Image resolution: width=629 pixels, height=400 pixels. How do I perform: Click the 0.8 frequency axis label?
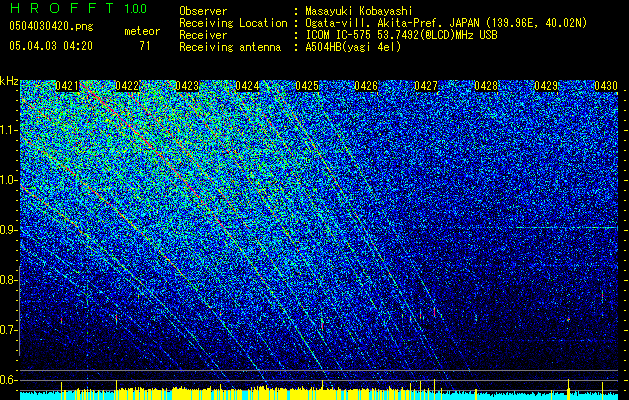point(9,280)
